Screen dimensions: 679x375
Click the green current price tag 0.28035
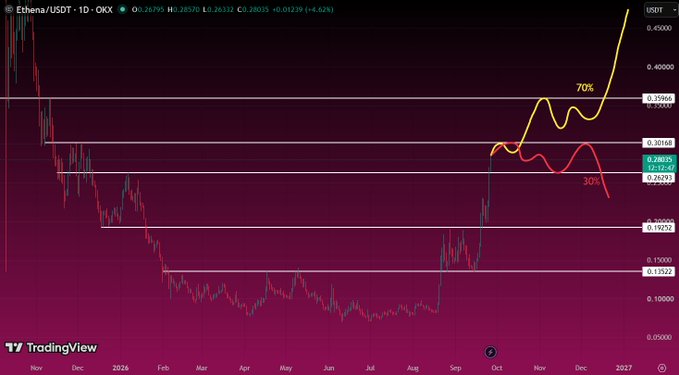[659, 164]
